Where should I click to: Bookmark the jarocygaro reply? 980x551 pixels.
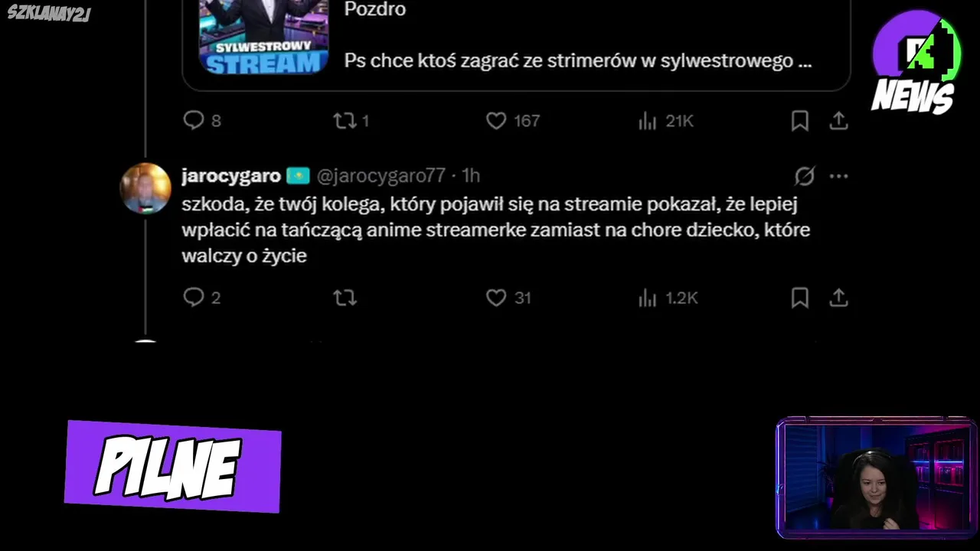(800, 297)
